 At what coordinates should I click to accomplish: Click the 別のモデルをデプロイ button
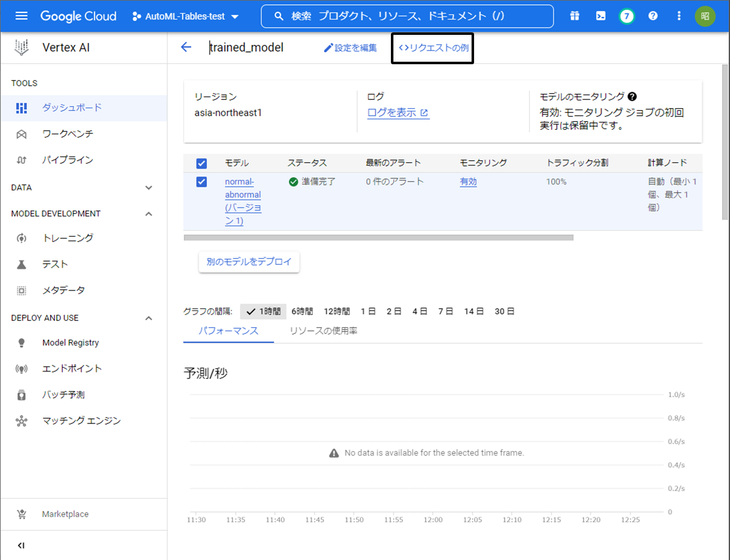pos(249,261)
